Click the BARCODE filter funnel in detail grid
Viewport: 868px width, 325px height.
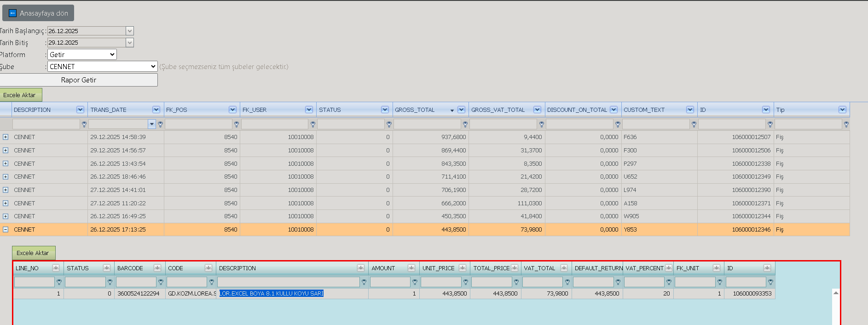pos(161,282)
